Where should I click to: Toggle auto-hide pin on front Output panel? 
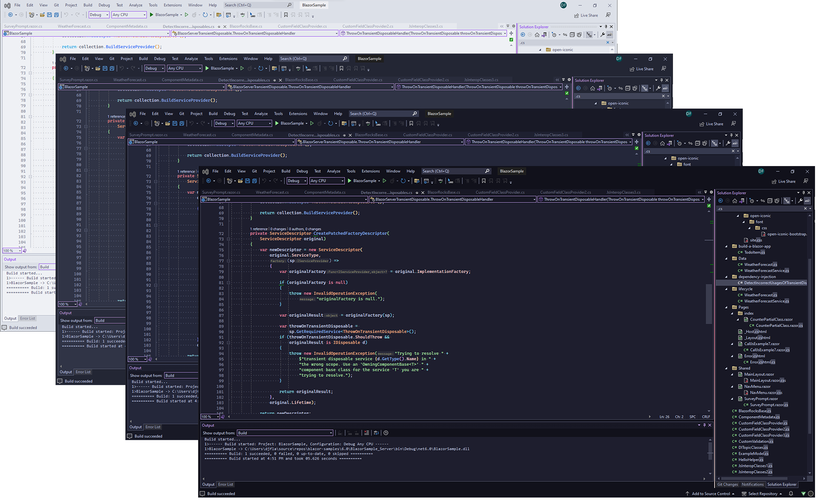pyautogui.click(x=704, y=425)
